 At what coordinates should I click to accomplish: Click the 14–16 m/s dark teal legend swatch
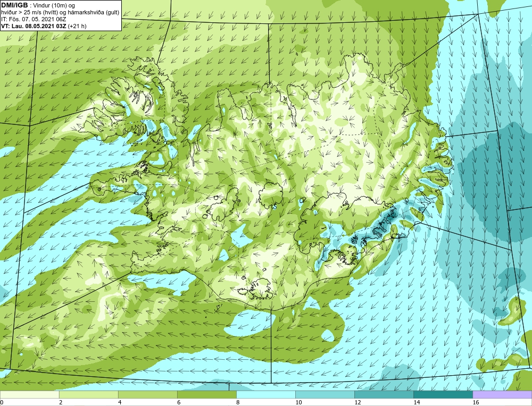443,394
